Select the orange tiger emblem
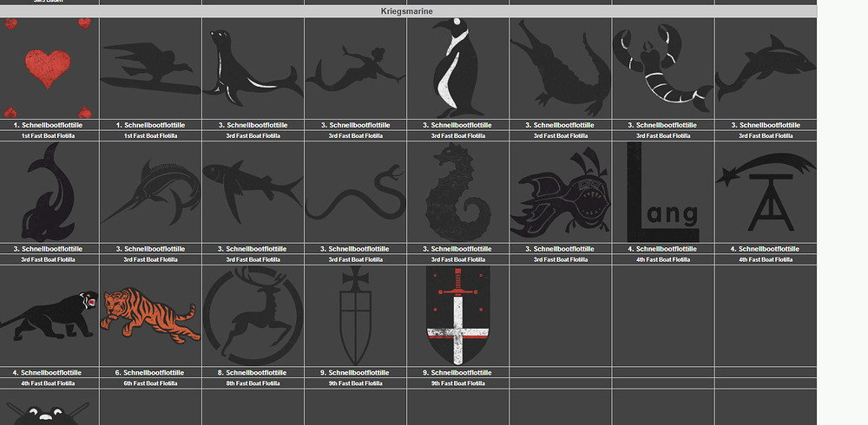 point(150,316)
